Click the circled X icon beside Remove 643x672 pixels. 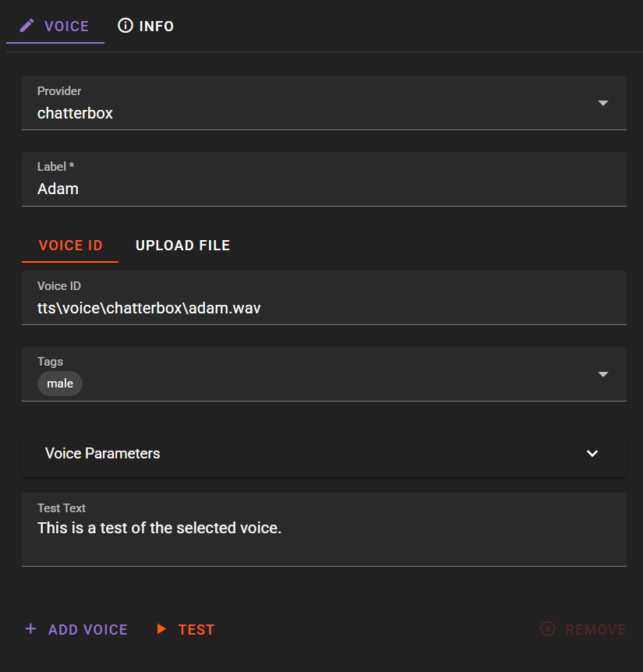click(x=548, y=628)
